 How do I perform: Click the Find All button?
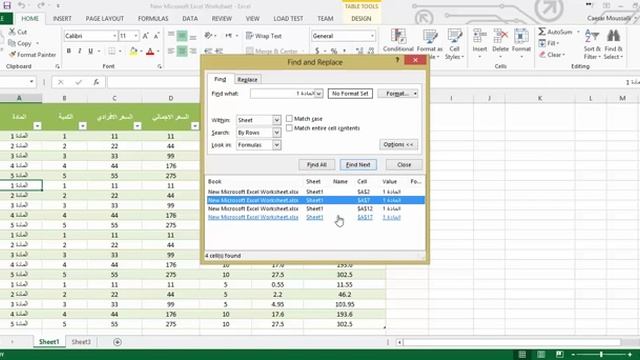click(x=317, y=165)
